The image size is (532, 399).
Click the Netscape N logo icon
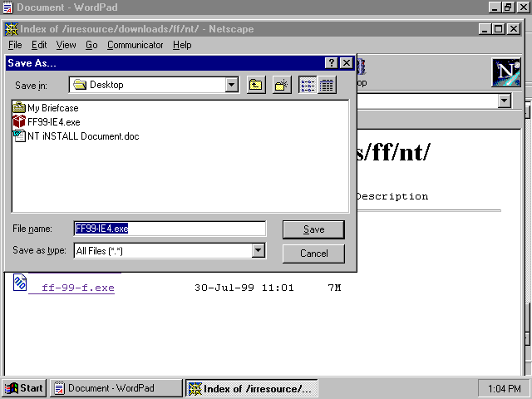[x=505, y=72]
